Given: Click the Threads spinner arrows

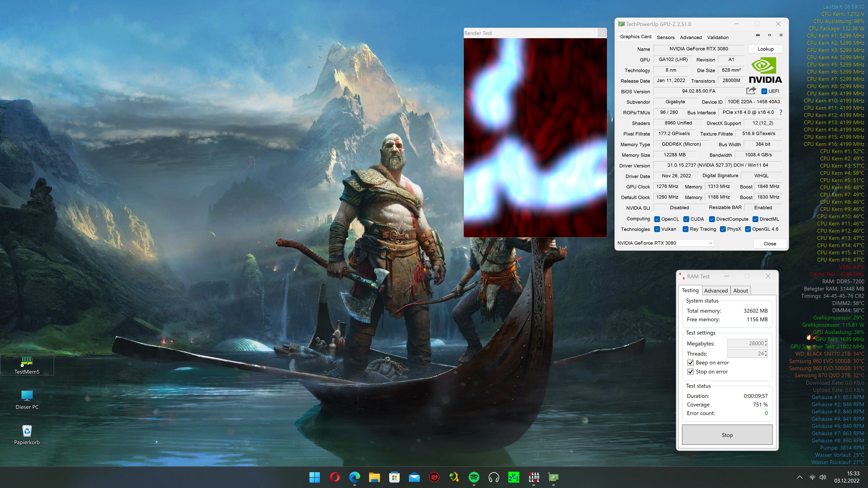Looking at the screenshot, I should 766,353.
